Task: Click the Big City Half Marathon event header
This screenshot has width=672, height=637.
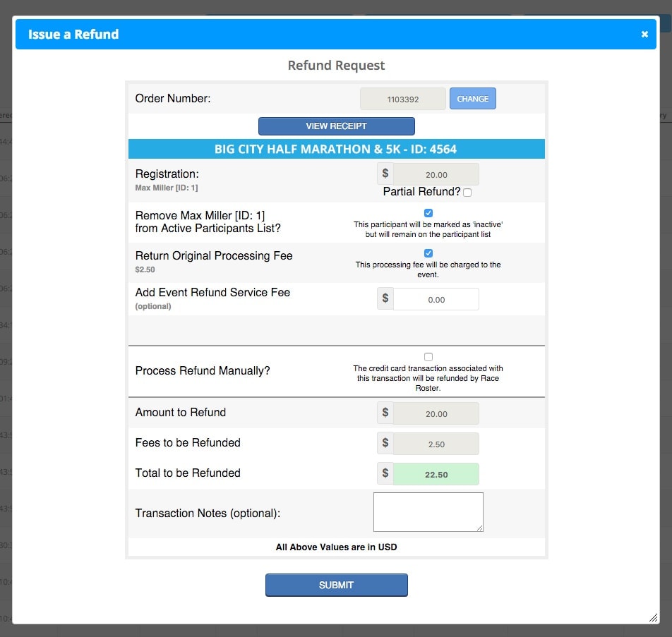Action: point(336,149)
